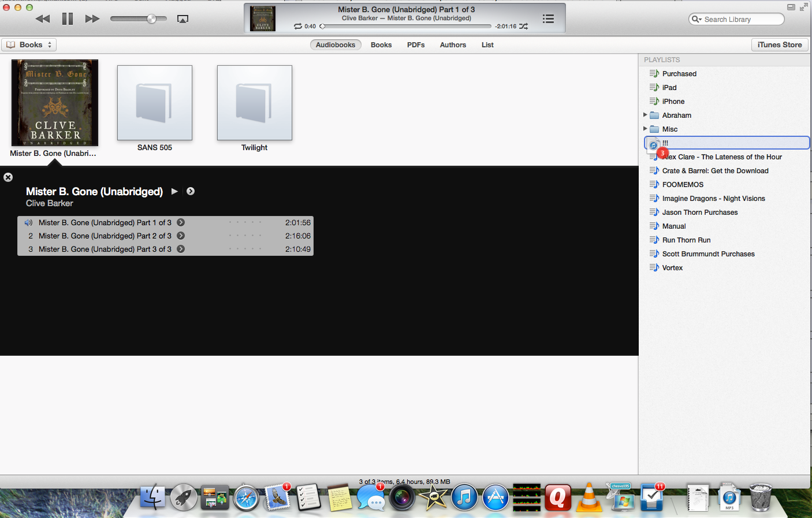Screen dimensions: 812x518
Task: Open options arrow for Part 3 of 3
Action: pos(181,249)
